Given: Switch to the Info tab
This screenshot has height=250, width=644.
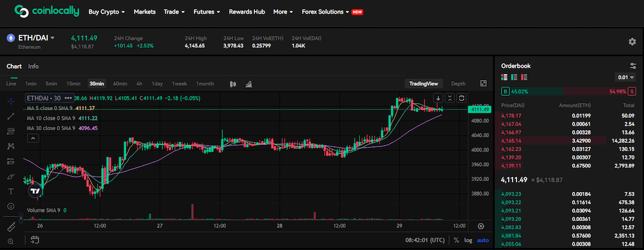Looking at the screenshot, I should coord(33,66).
